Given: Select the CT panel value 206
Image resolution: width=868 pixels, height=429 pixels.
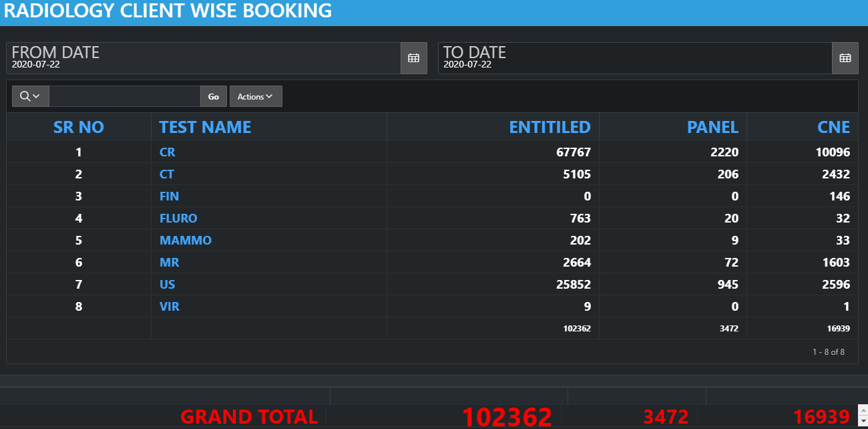Looking at the screenshot, I should coord(728,174).
